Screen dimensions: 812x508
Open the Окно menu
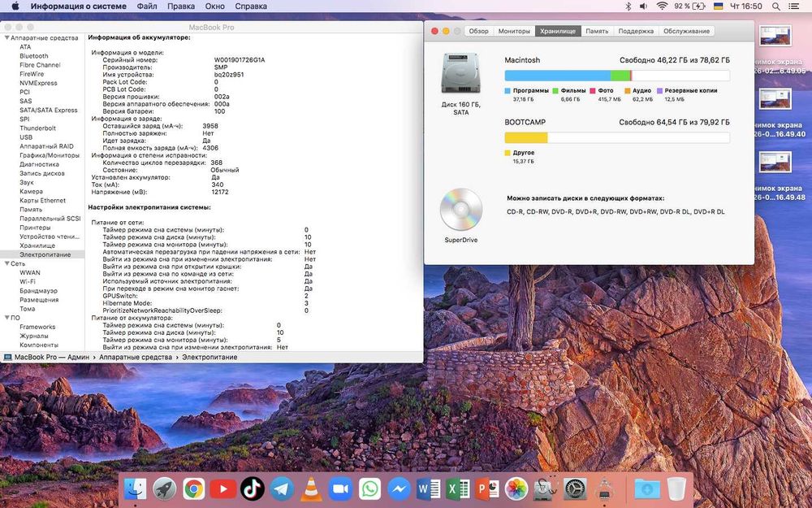pos(215,7)
